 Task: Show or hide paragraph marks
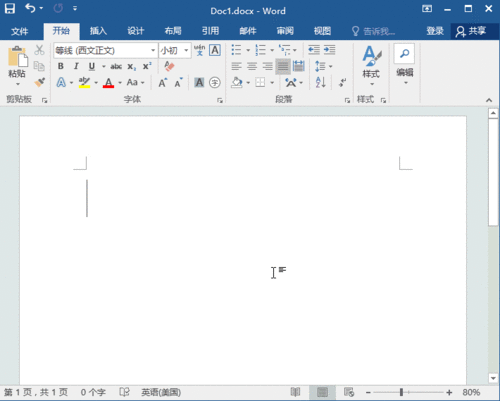coord(343,82)
